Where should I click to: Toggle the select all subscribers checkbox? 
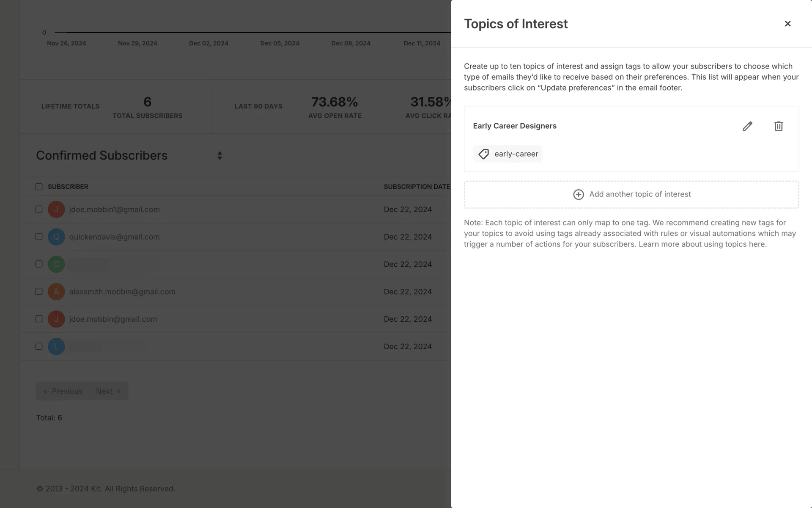[39, 187]
